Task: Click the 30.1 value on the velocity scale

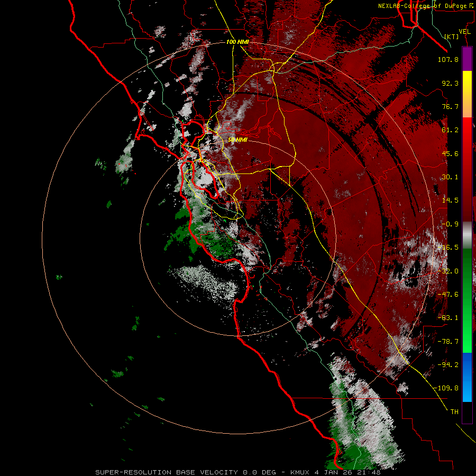Action: tap(450, 177)
